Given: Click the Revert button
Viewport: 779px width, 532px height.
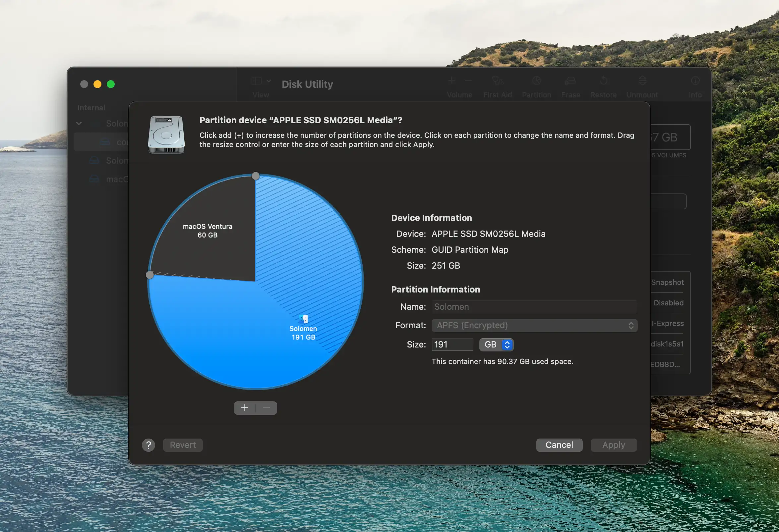Looking at the screenshot, I should pyautogui.click(x=183, y=445).
